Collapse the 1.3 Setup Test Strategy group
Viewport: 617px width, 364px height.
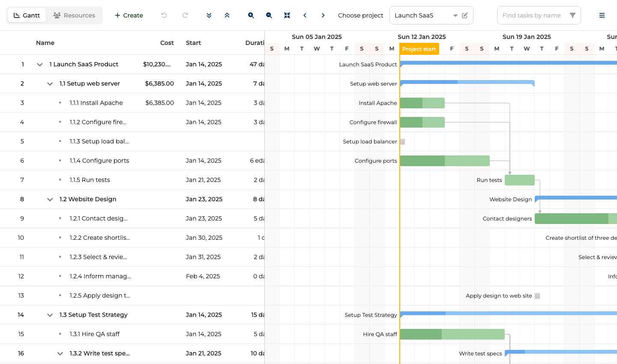click(50, 315)
